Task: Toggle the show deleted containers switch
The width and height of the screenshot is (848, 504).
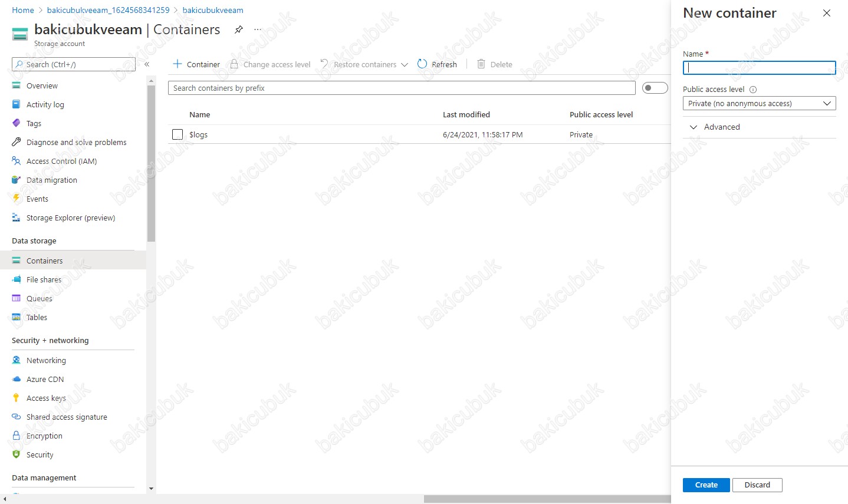Action: pyautogui.click(x=655, y=88)
